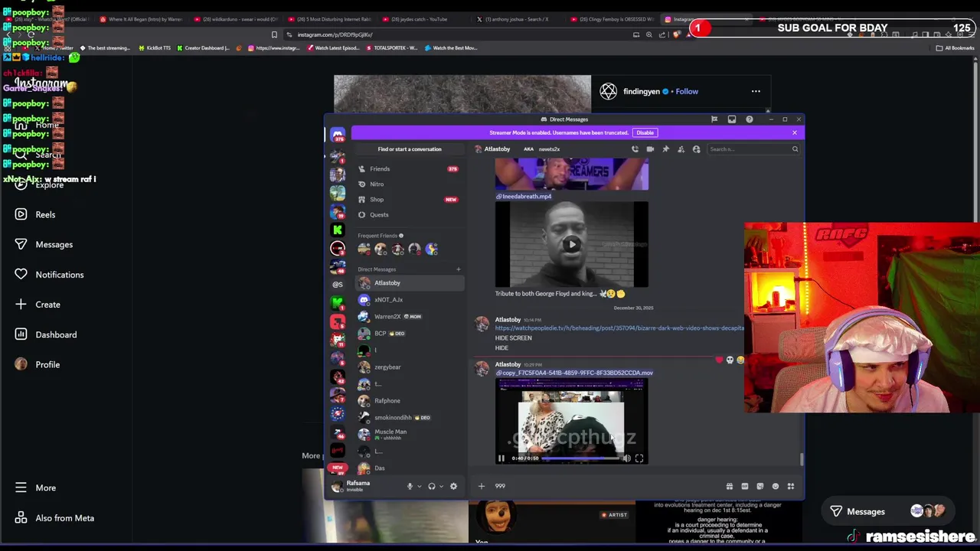Open BCP direct message
This screenshot has height=551, width=980.
click(x=409, y=334)
